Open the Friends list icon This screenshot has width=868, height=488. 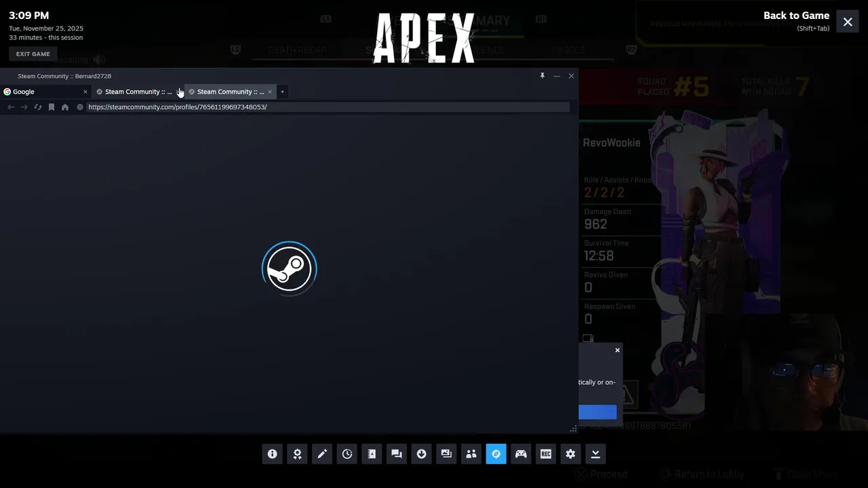[471, 454]
